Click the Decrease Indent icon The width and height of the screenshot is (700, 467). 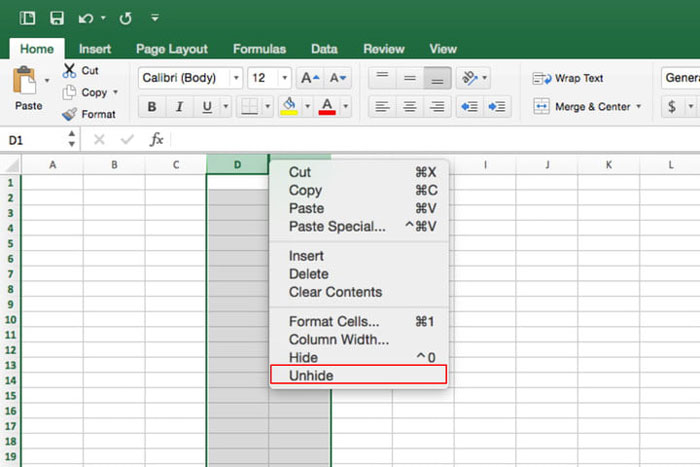[469, 107]
